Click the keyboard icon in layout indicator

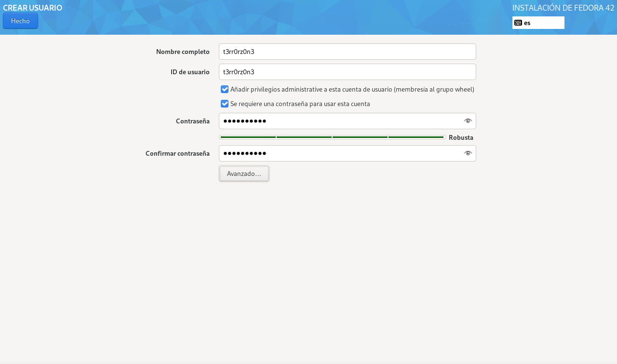pos(518,23)
